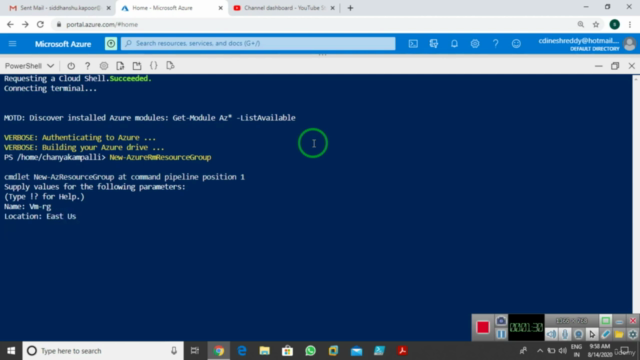Viewport: 640px width, 360px height.
Task: Reload the Azure portal page
Action: [40, 24]
